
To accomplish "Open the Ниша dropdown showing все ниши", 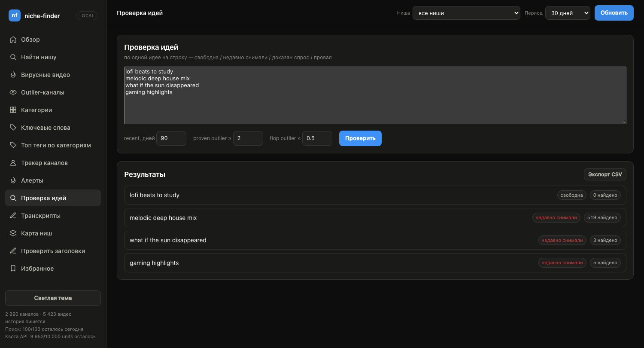I will point(466,13).
